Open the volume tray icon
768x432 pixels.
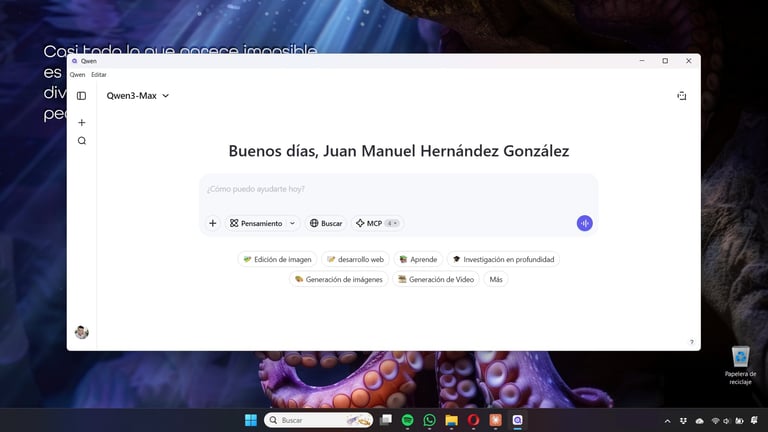(726, 421)
